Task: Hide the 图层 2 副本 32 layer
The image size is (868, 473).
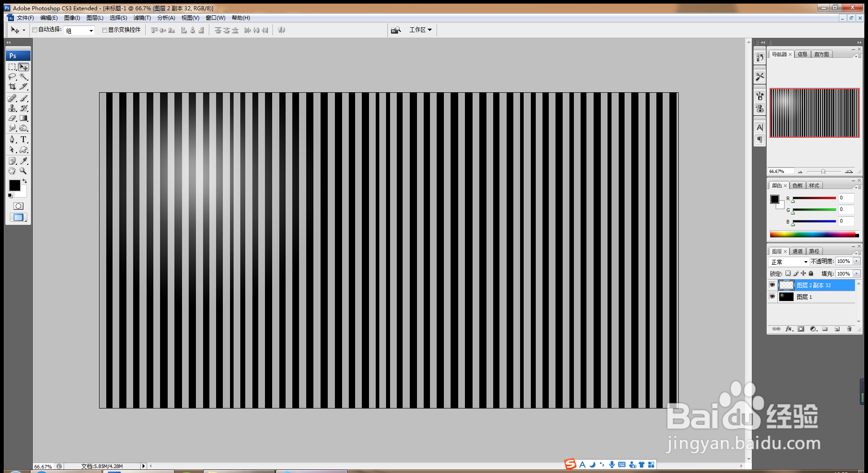Action: point(772,285)
